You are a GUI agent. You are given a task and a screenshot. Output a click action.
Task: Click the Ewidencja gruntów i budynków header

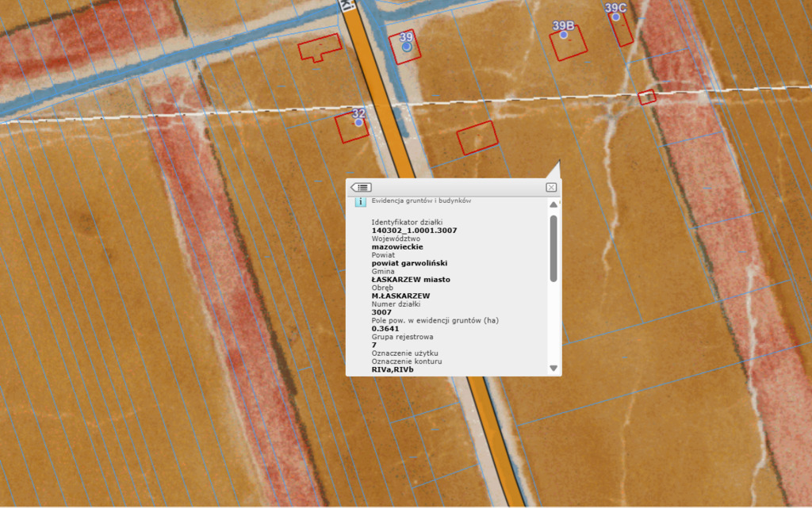coord(421,201)
